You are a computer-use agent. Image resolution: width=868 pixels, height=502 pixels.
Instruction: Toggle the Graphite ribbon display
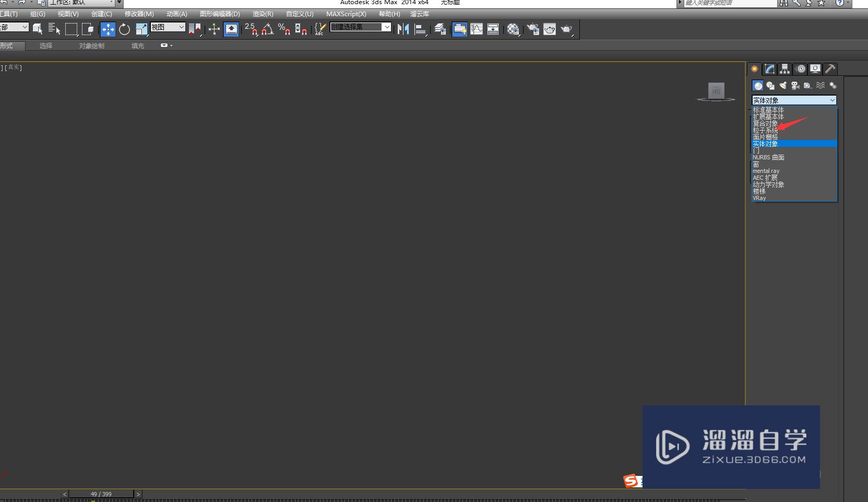[x=460, y=29]
